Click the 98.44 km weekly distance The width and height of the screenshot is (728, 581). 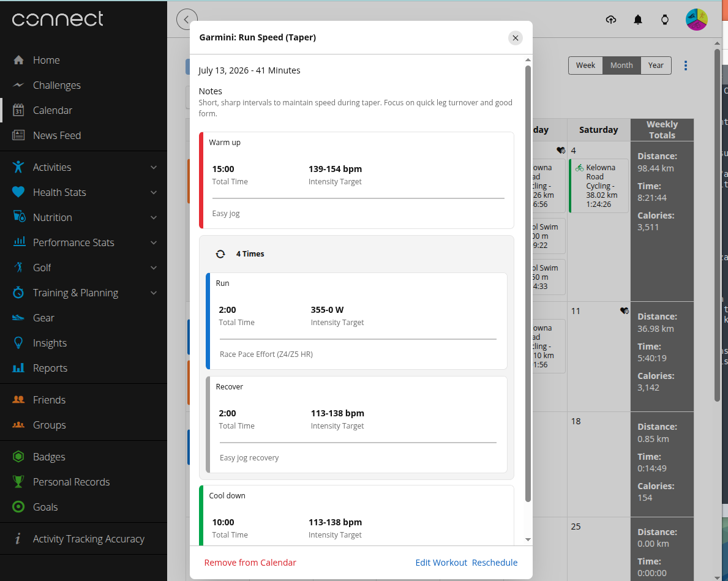(656, 168)
